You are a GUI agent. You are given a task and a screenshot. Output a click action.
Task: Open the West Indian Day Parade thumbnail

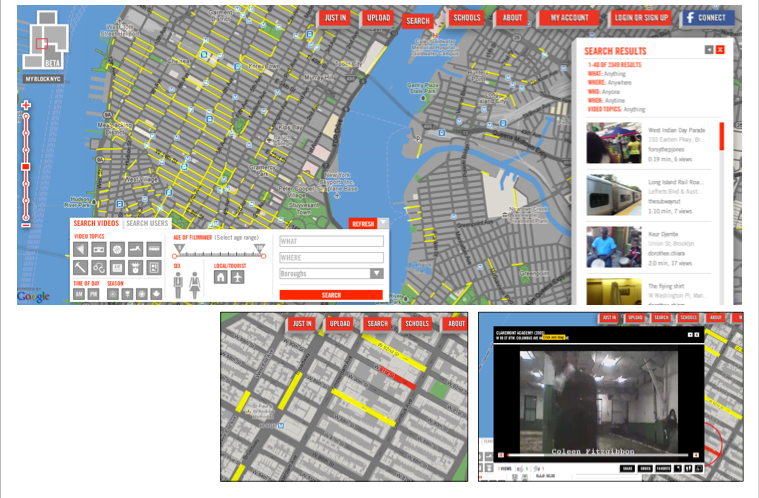[614, 143]
